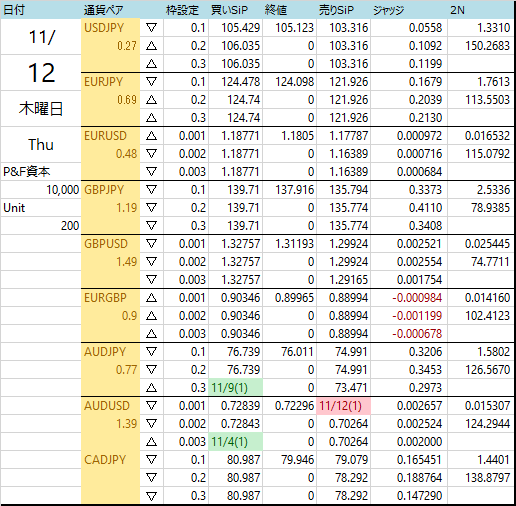Image resolution: width=516 pixels, height=506 pixels.
Task: Click the down triangle in GBPJPY 0.1 row
Action: (151, 190)
